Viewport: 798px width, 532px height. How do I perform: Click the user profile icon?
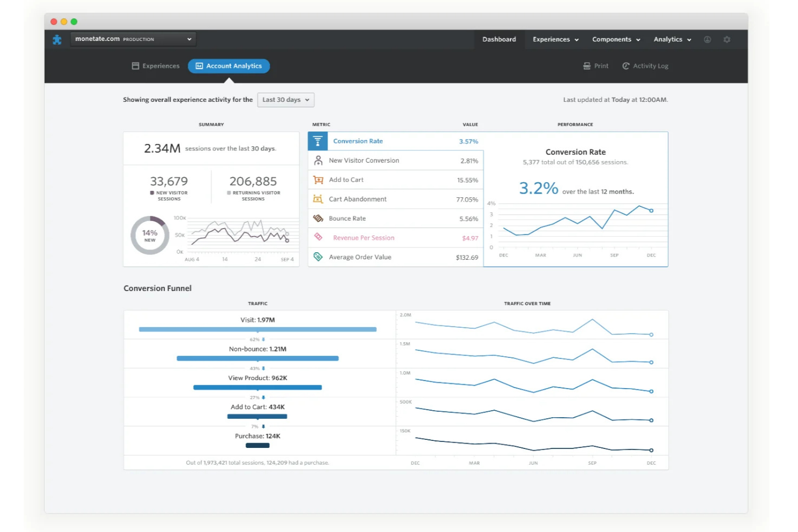click(707, 39)
